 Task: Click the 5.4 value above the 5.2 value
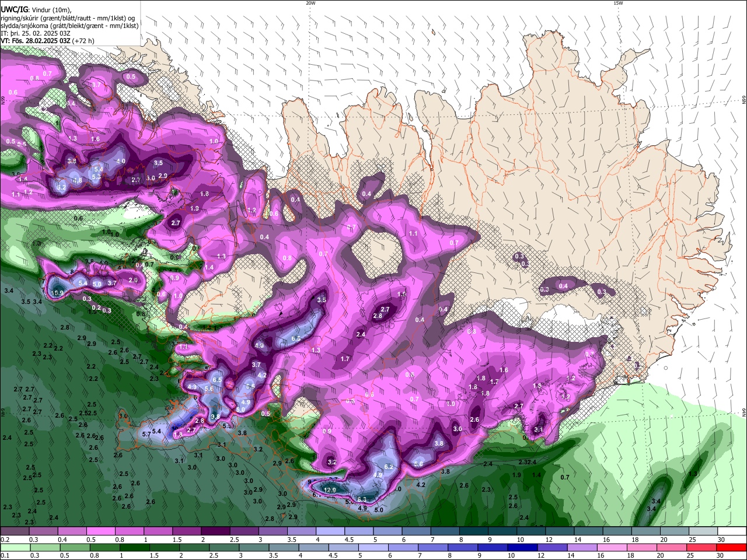pyautogui.click(x=98, y=169)
